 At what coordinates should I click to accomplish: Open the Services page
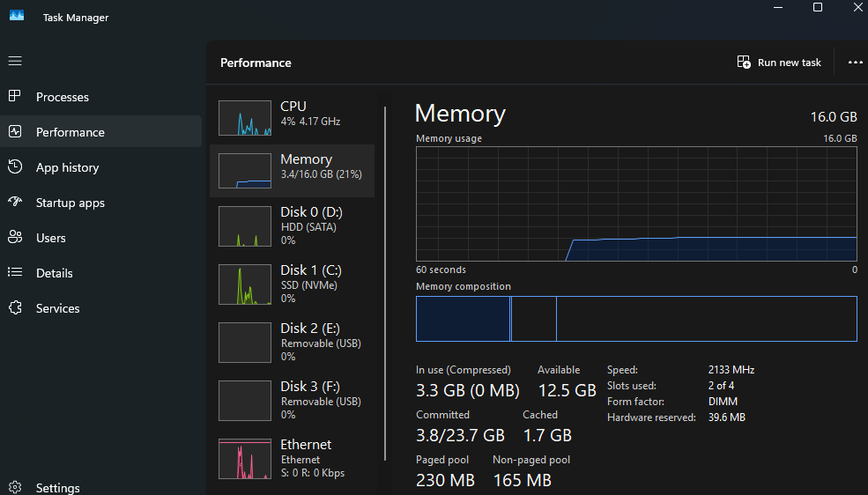pyautogui.click(x=100, y=308)
